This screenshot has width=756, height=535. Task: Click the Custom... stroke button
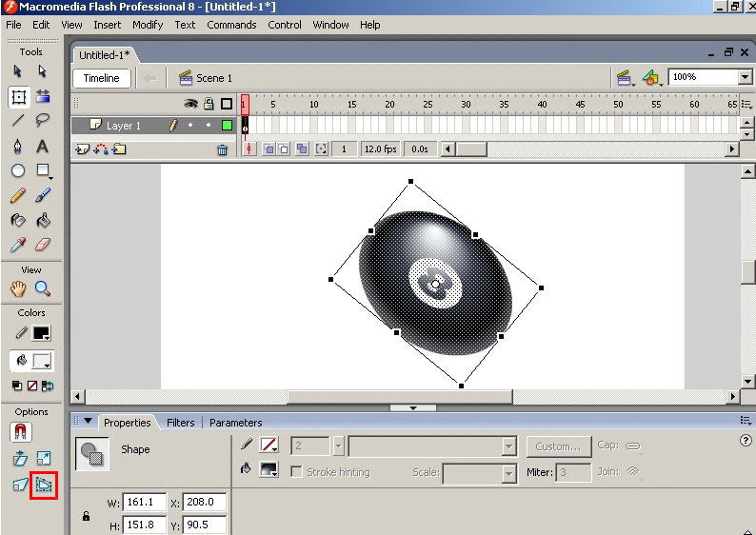click(558, 446)
